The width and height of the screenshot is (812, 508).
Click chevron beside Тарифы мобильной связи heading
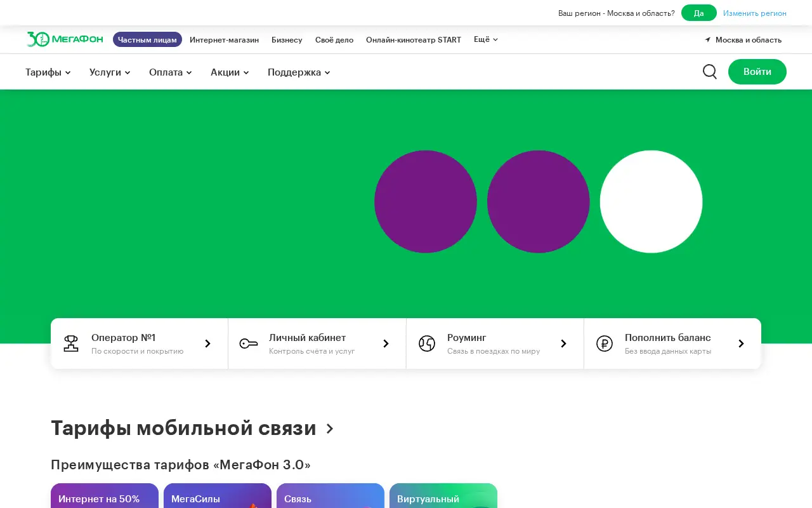330,429
